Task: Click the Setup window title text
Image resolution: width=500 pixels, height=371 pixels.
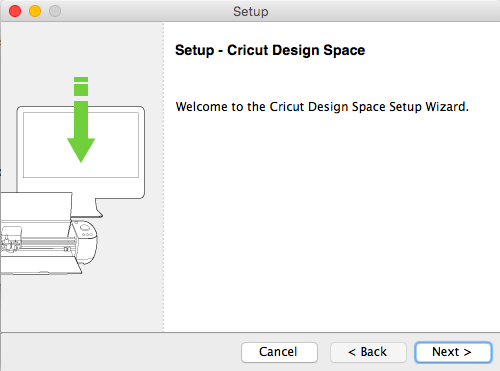Action: coord(251,12)
